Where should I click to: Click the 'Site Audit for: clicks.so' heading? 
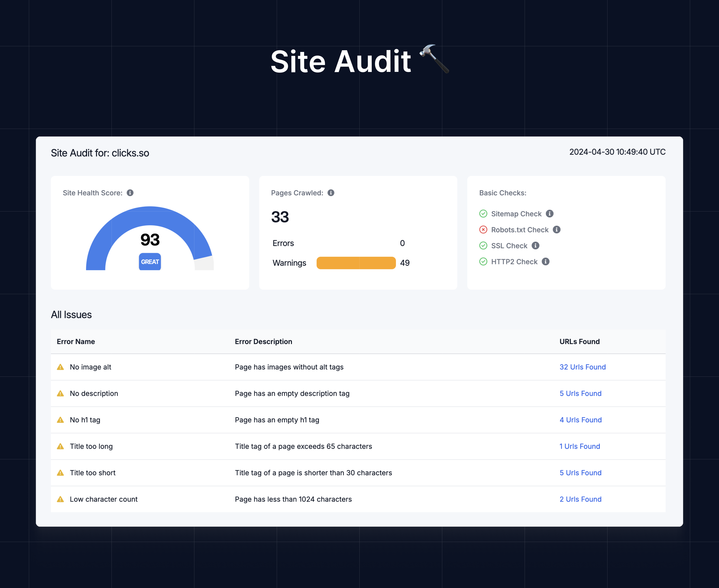coord(100,153)
